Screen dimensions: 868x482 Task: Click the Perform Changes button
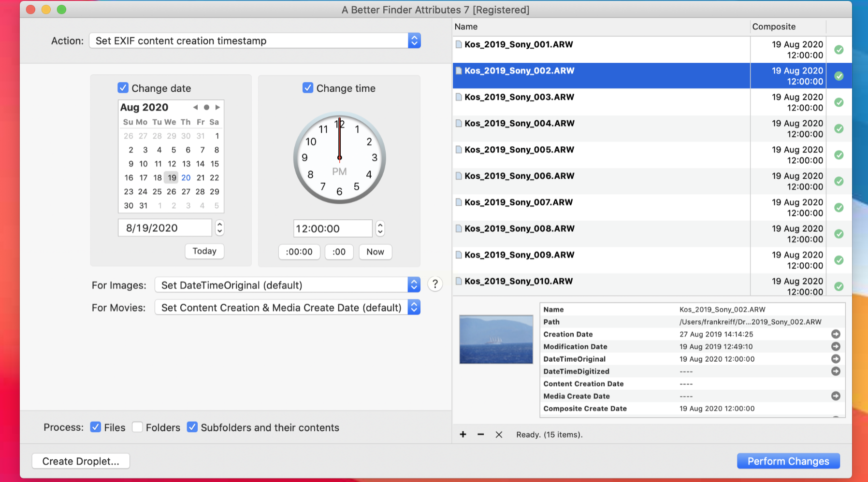tap(788, 461)
